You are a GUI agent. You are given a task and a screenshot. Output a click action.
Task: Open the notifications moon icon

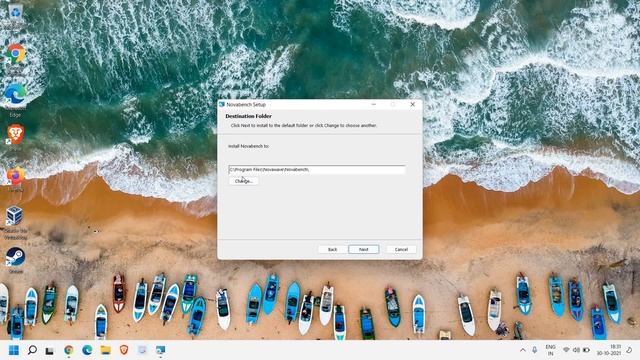(x=629, y=350)
